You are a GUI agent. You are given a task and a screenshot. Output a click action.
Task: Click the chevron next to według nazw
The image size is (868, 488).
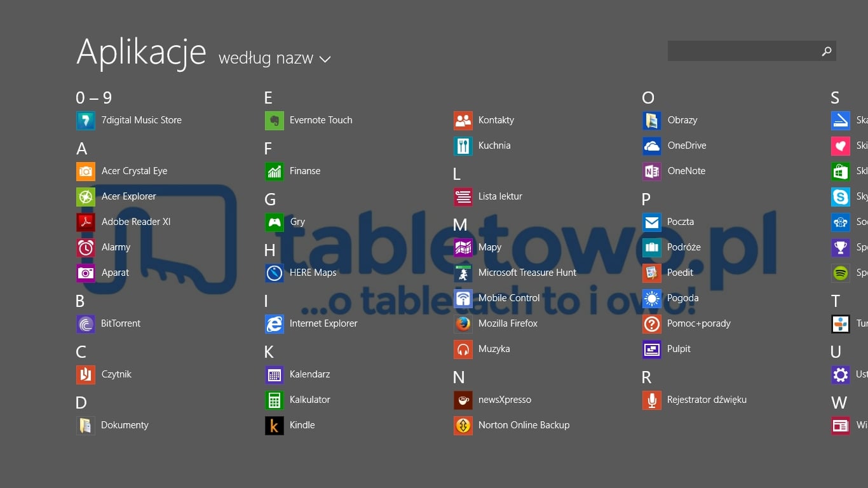[325, 59]
